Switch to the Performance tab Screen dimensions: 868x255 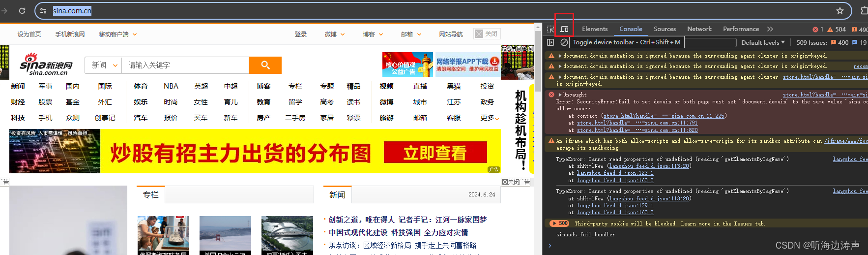tap(741, 29)
